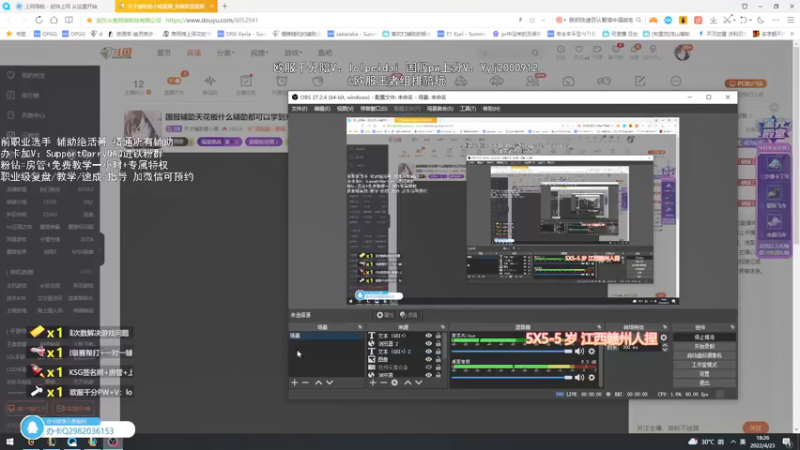Viewport: 800px width, 450px height.
Task: Click the Douyu search magnifier icon
Action: pos(535,53)
